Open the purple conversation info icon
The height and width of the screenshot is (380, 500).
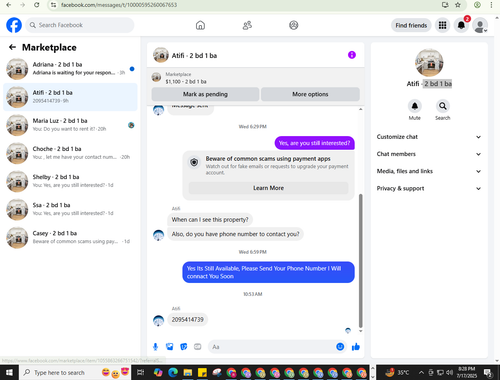352,55
